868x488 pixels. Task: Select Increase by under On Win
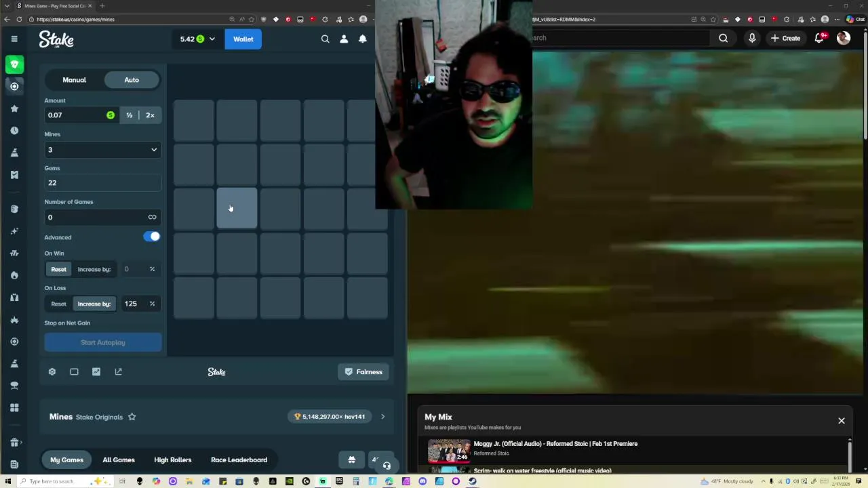pos(94,269)
